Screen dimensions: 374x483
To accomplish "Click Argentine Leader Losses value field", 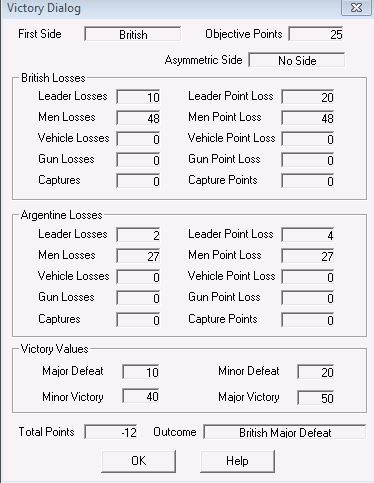I will 138,235.
